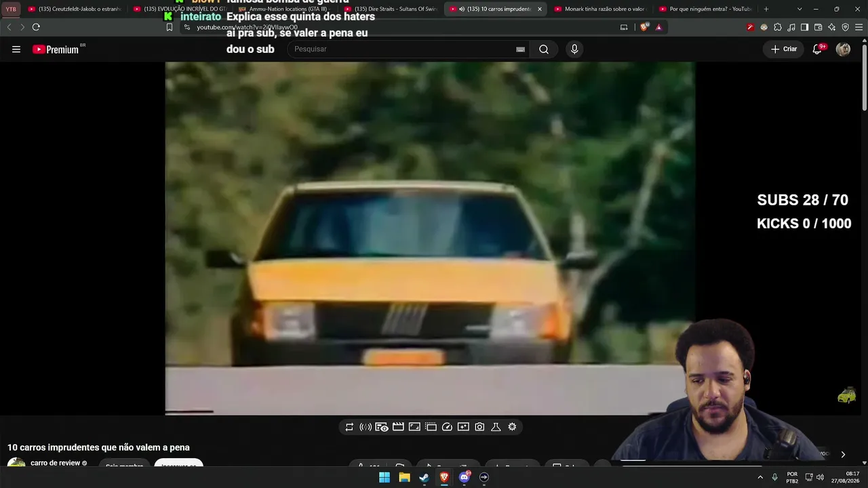This screenshot has height=488, width=868.
Task: Toggle the browser sidebar panel
Action: pos(805,27)
